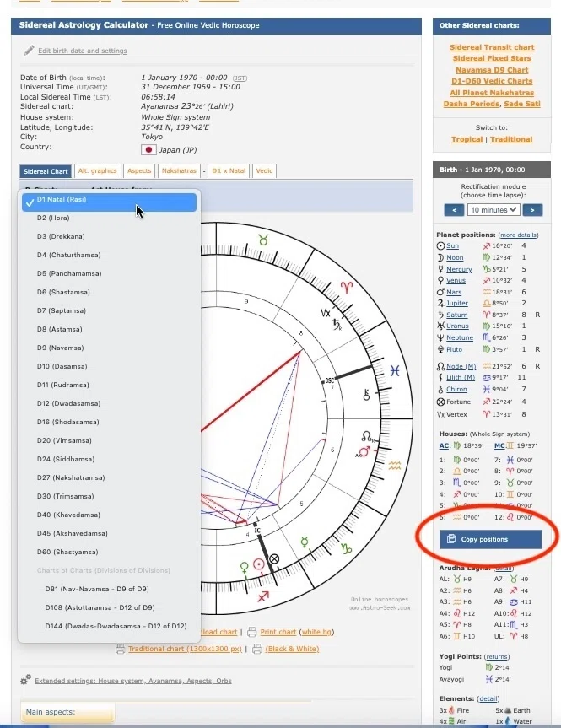Choose D108 (Astottaramsa) chart

tap(109, 607)
